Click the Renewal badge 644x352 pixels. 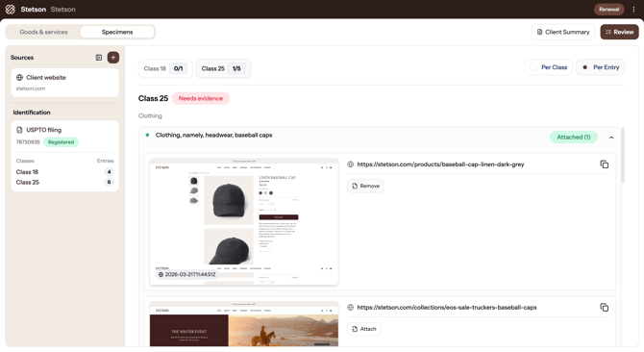pos(608,9)
